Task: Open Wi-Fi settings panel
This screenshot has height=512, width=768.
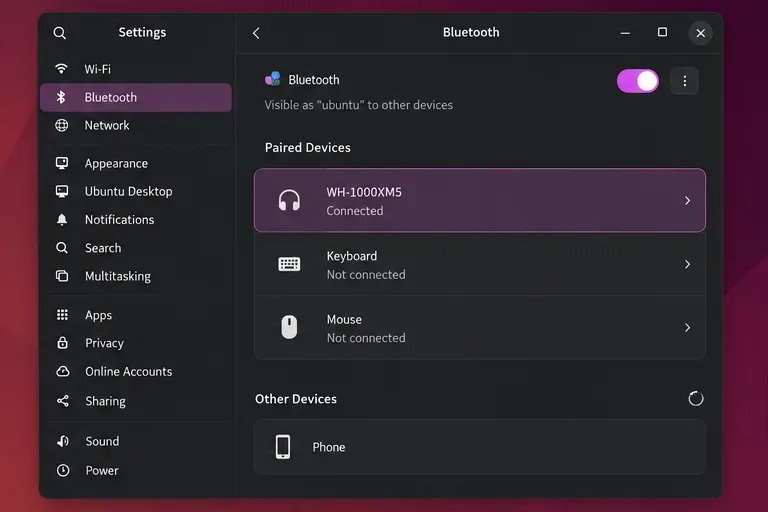Action: coord(136,69)
